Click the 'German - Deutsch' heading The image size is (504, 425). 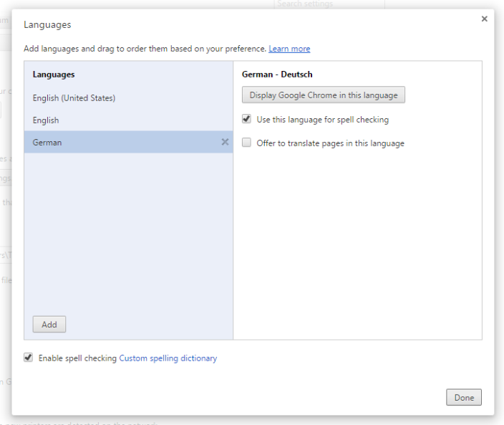point(277,75)
